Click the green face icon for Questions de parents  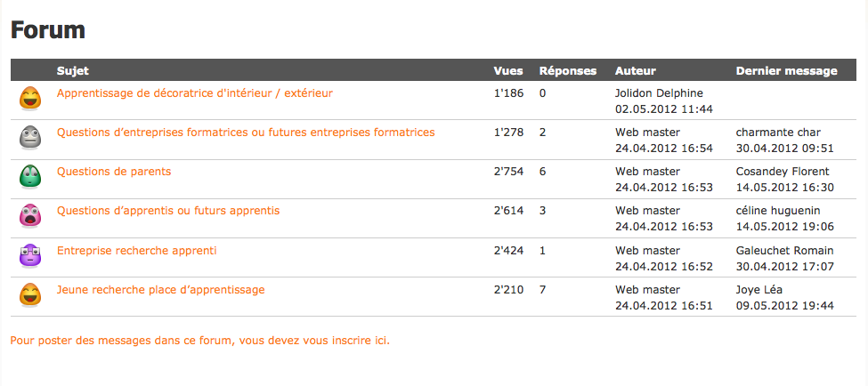point(30,177)
